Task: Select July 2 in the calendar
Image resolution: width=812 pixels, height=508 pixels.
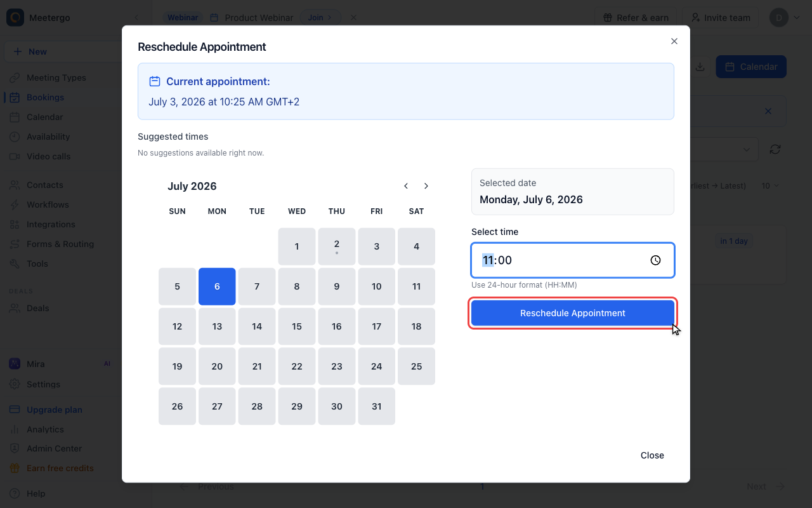Action: click(x=337, y=246)
